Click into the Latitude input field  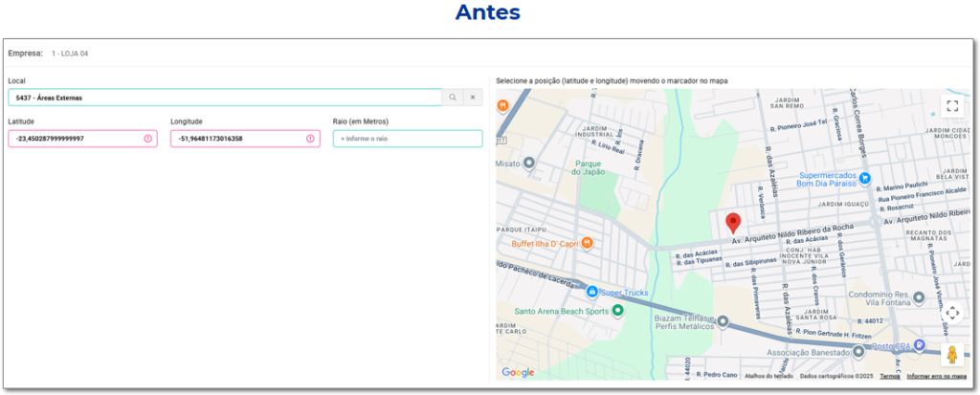click(77, 139)
